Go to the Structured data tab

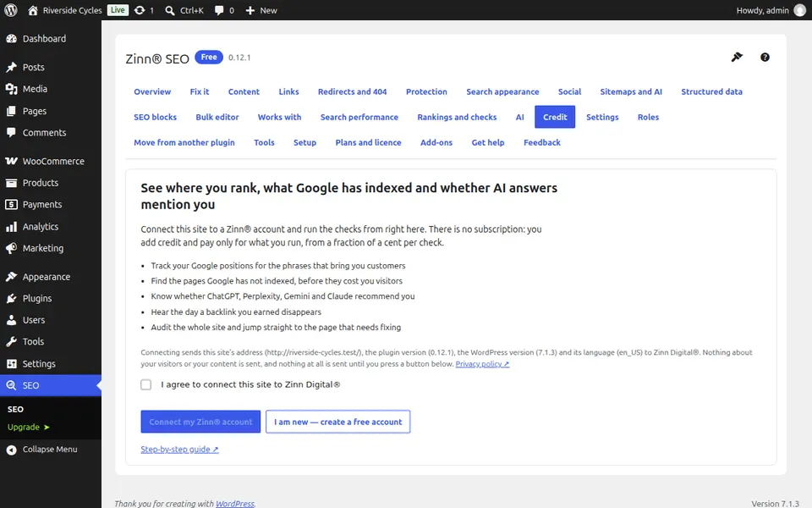[x=711, y=91]
